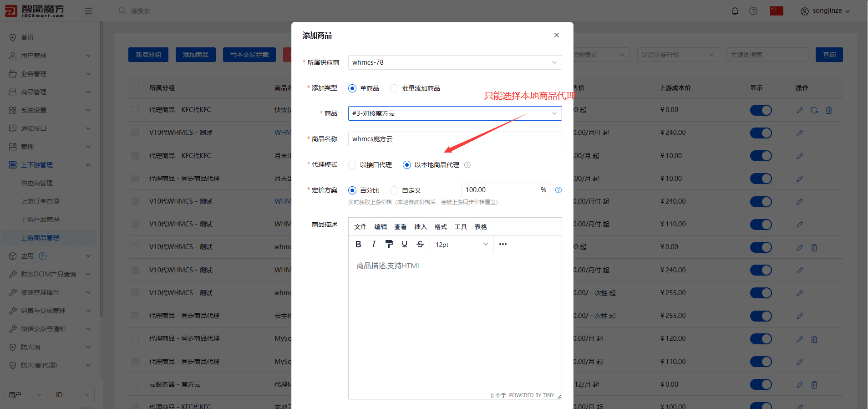Apply italic formatting in the description editor

point(374,244)
